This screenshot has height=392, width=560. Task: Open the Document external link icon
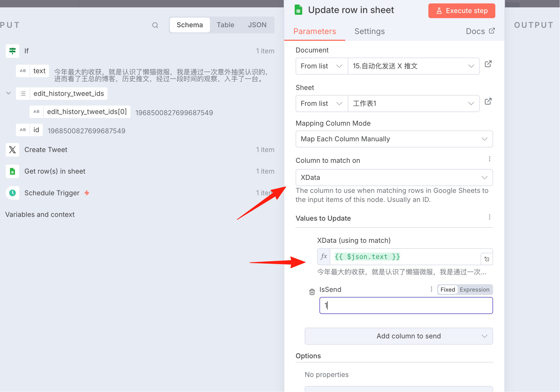[488, 64]
